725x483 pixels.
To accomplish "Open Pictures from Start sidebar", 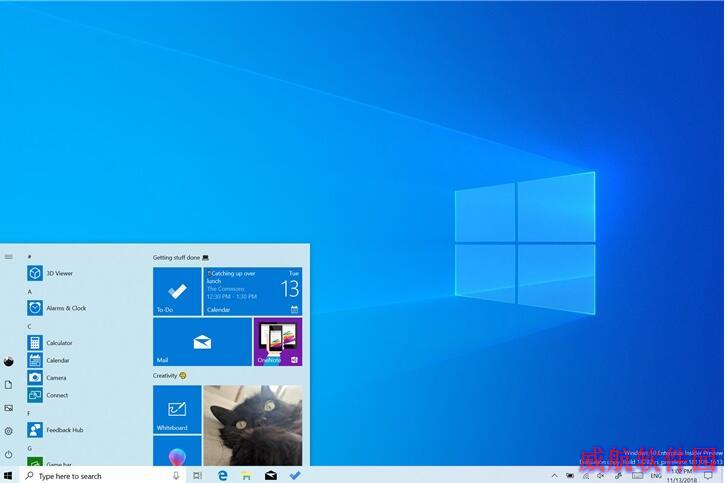I will pyautogui.click(x=8, y=408).
